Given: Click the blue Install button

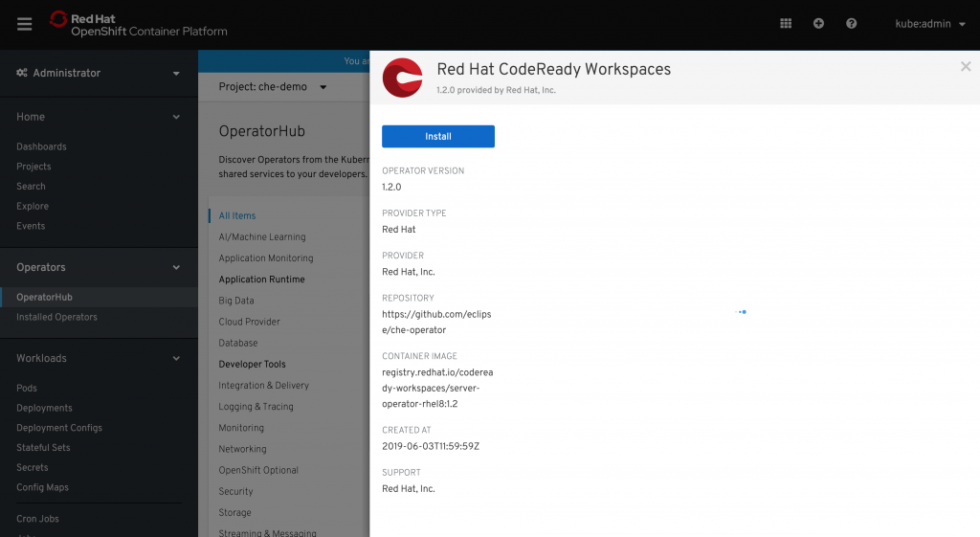Looking at the screenshot, I should [x=437, y=137].
